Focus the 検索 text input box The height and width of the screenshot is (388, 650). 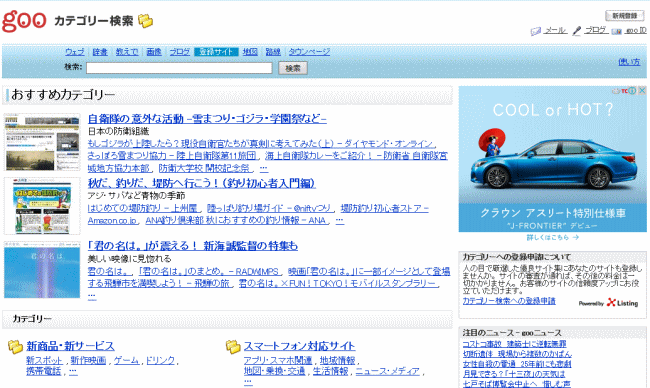coord(179,68)
